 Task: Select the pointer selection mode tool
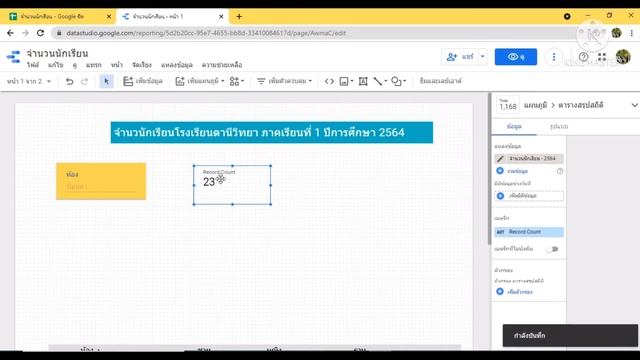tap(107, 81)
